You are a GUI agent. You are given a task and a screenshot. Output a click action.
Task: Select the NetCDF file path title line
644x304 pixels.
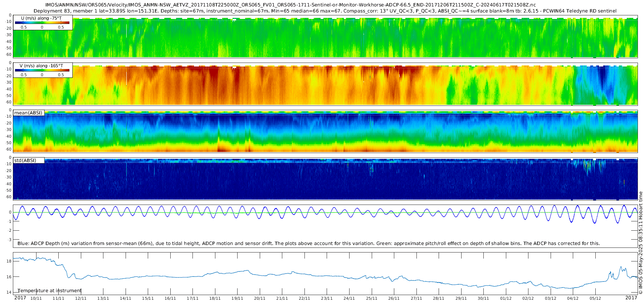tap(291, 5)
